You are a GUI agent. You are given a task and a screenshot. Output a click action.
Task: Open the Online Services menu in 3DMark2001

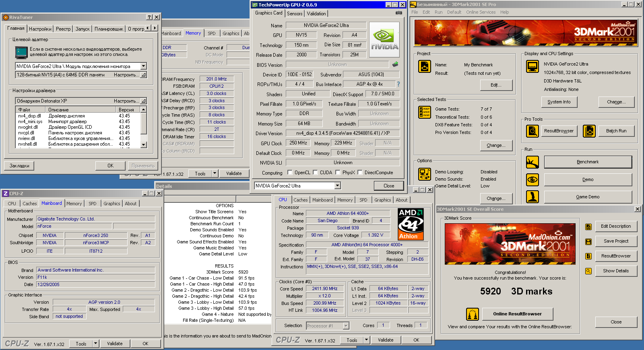(x=481, y=12)
